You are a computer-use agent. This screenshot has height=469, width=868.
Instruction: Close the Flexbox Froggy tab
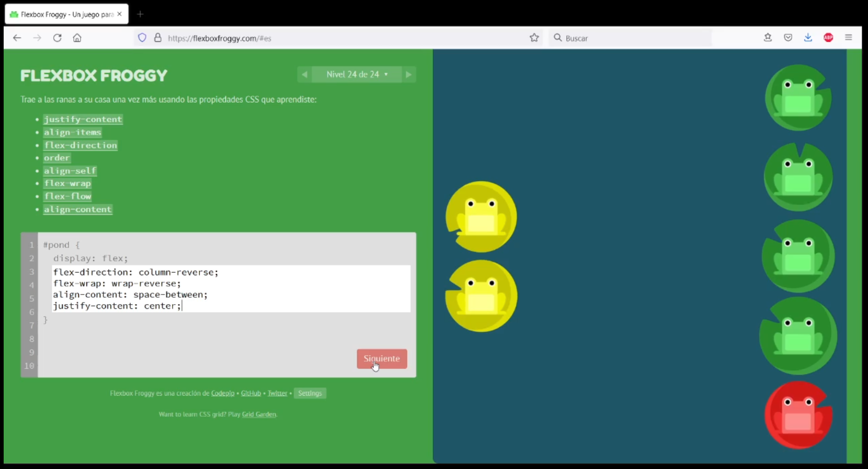pos(120,14)
